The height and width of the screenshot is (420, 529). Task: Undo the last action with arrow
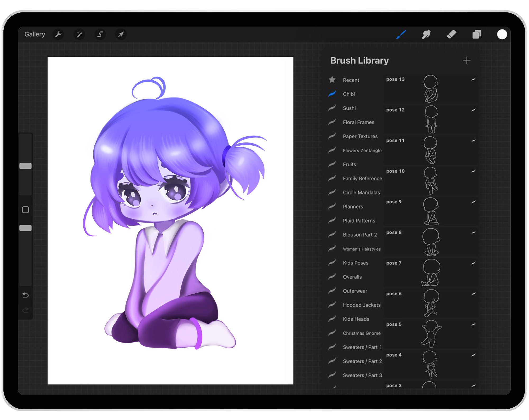coord(25,295)
